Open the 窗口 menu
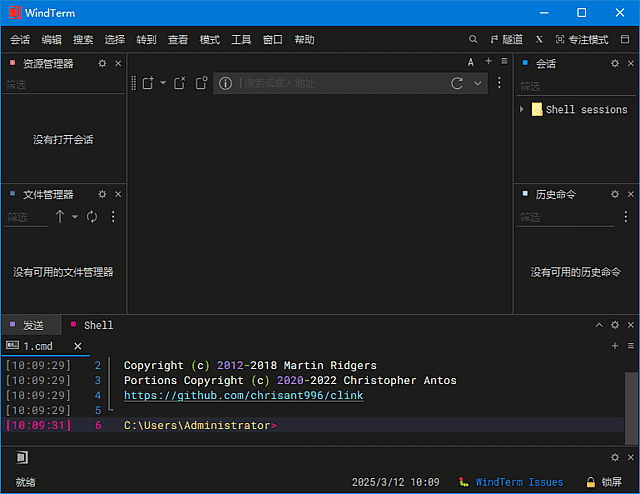 click(273, 40)
